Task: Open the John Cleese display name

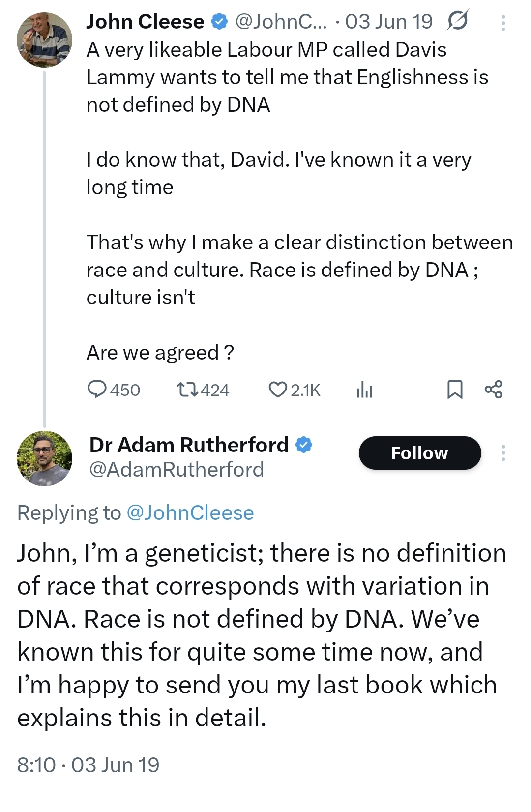Action: (145, 22)
